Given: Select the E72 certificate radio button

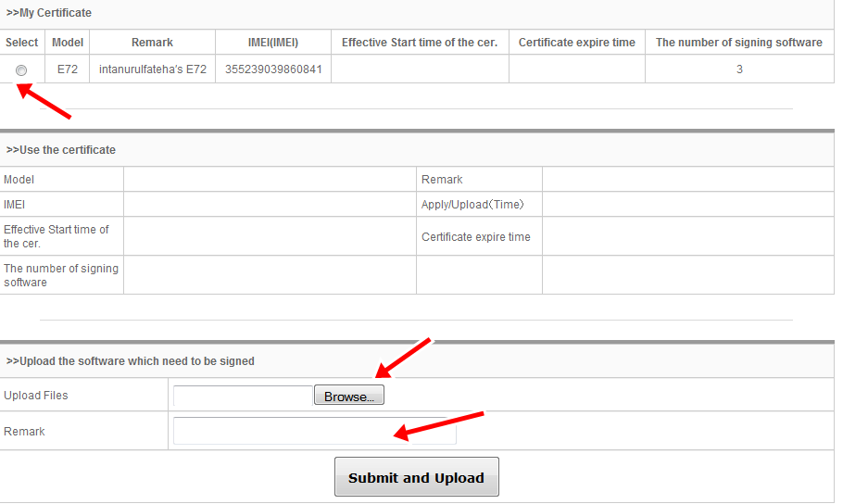Looking at the screenshot, I should [21, 70].
